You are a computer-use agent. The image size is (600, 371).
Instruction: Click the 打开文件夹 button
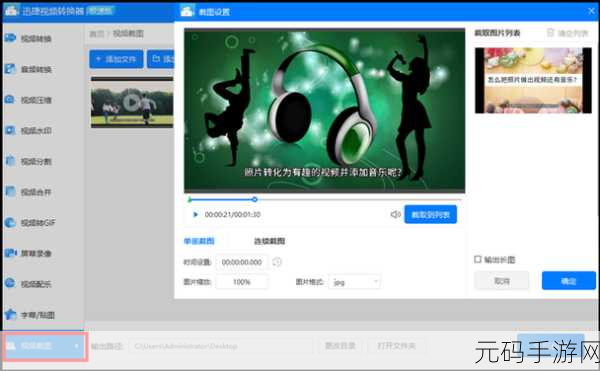pyautogui.click(x=396, y=346)
